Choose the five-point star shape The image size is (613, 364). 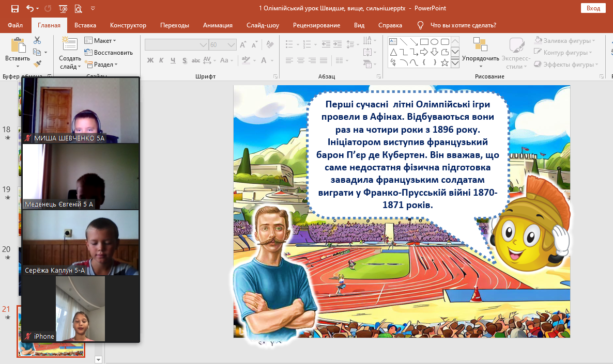(445, 62)
